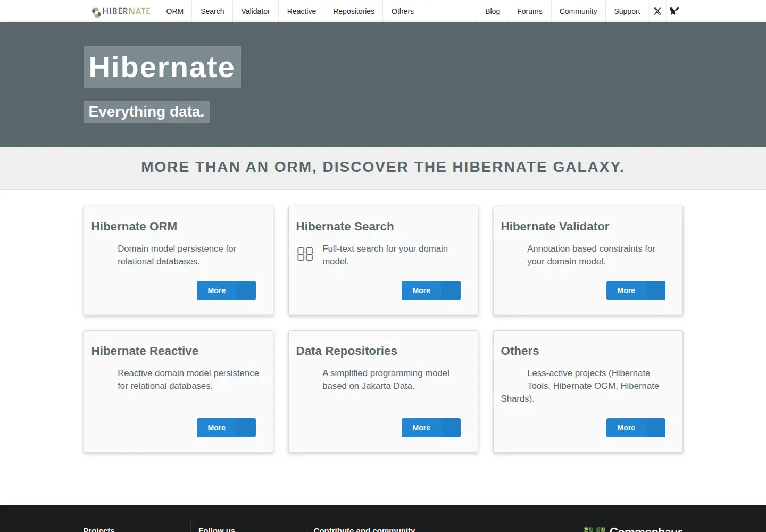Open Hibernate's X (Twitter) profile icon
This screenshot has height=532, width=766.
point(657,11)
